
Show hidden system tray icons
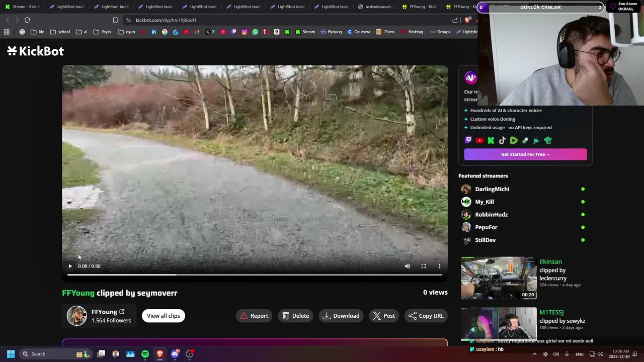click(x=534, y=354)
